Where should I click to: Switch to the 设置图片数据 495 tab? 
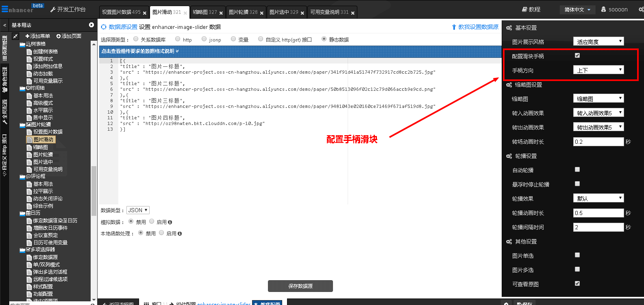[x=121, y=12]
